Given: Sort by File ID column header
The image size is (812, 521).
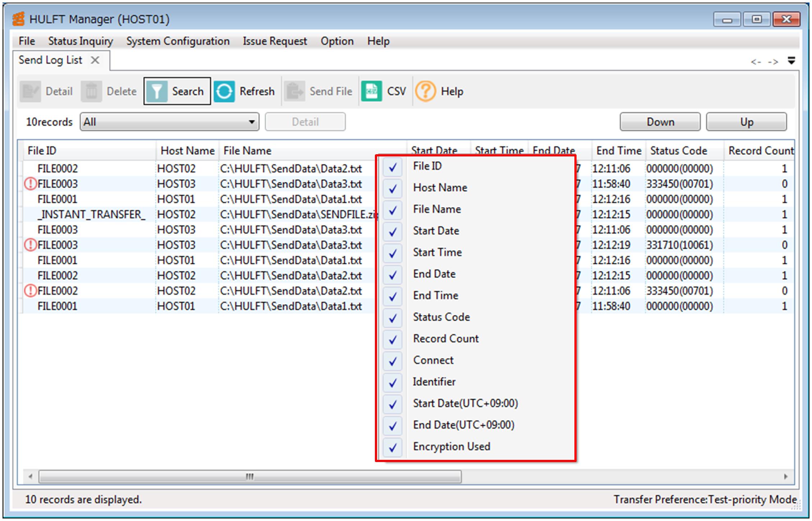Looking at the screenshot, I should coord(89,151).
